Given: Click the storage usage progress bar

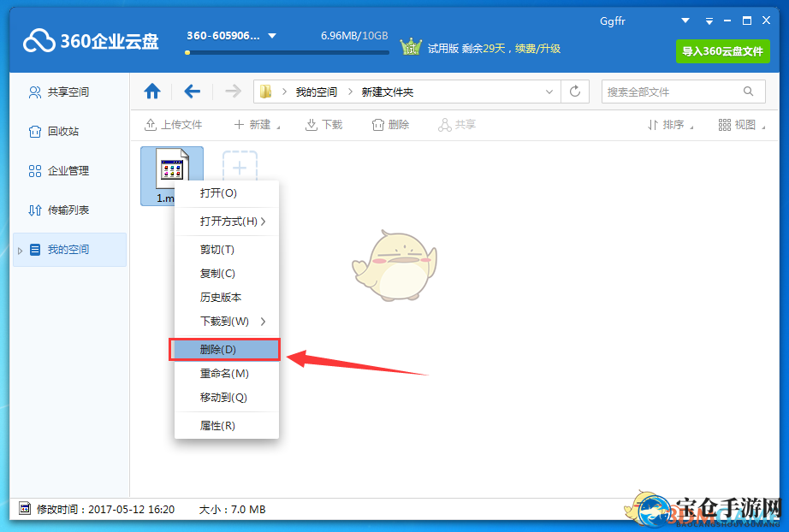Looking at the screenshot, I should (x=287, y=52).
